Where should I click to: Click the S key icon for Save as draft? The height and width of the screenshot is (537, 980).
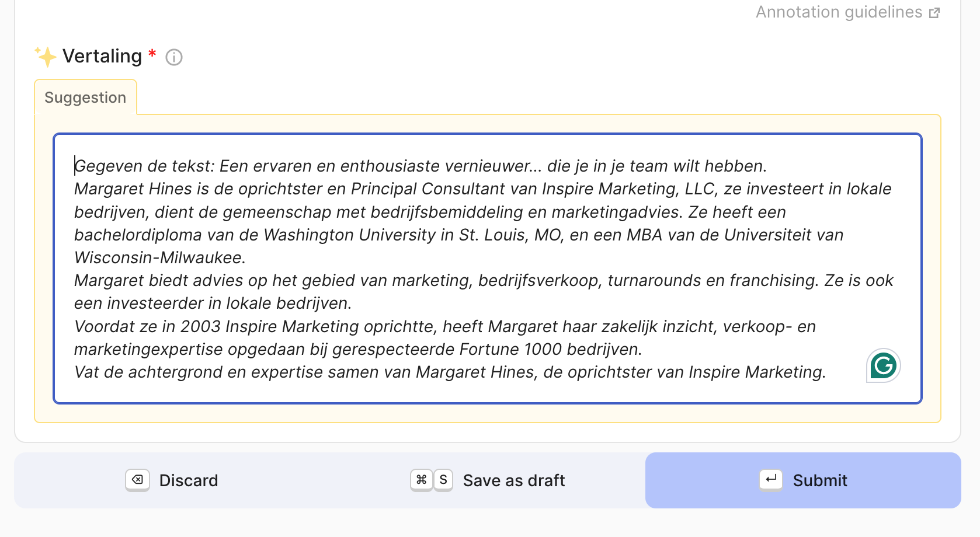pyautogui.click(x=443, y=480)
